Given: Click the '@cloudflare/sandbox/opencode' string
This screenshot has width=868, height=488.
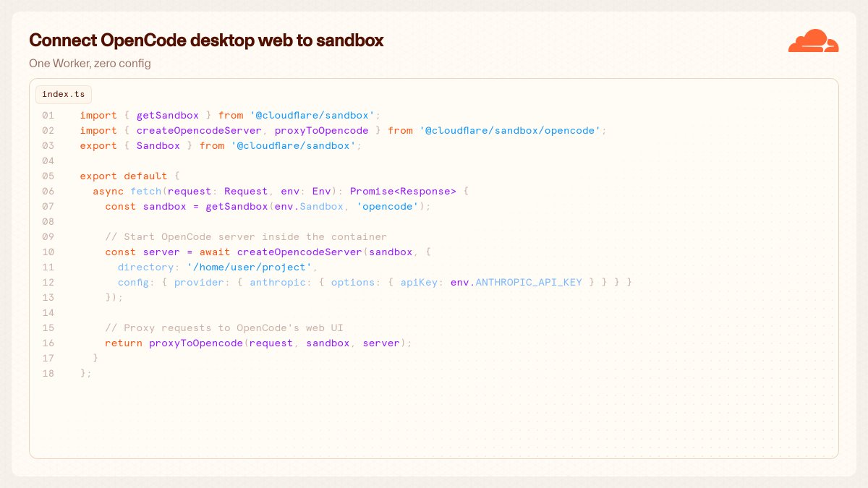Looking at the screenshot, I should point(509,131).
